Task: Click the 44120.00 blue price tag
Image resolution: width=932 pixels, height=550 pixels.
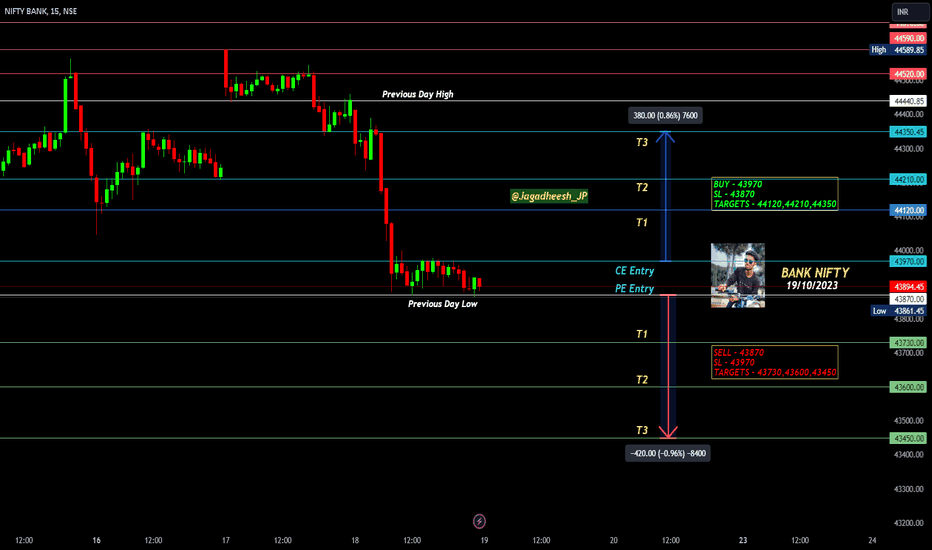Action: click(x=908, y=210)
